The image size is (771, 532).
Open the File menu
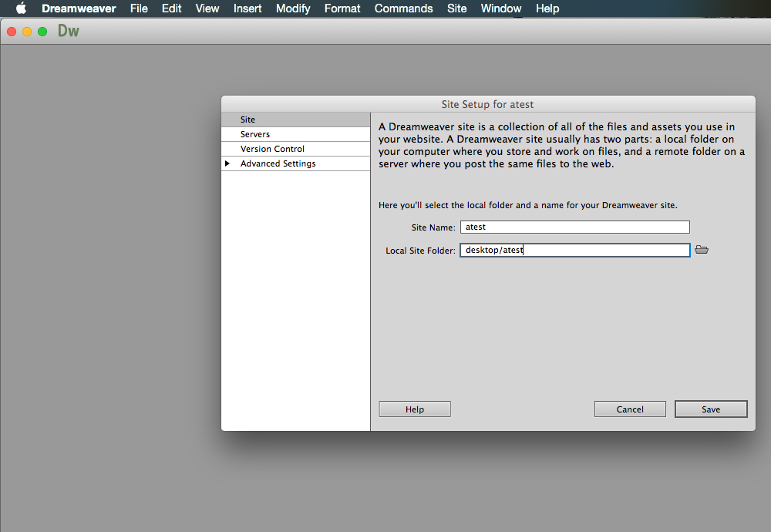[x=139, y=8]
